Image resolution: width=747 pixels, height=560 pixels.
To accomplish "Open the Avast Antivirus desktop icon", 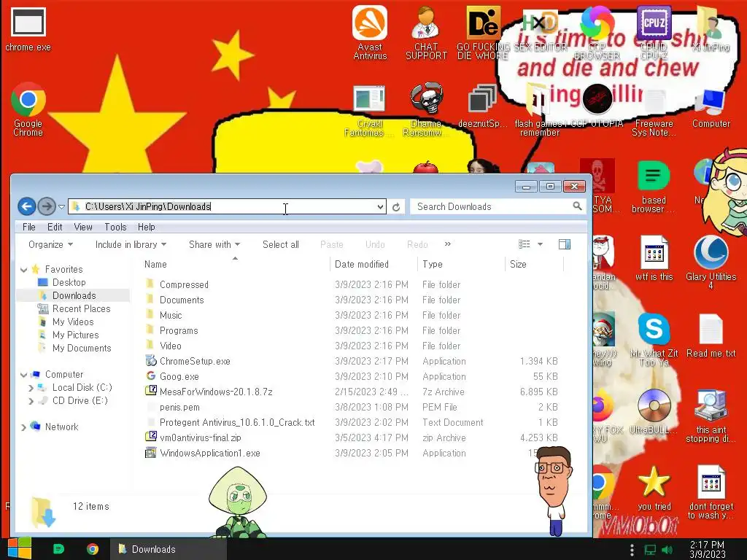I will point(370,32).
